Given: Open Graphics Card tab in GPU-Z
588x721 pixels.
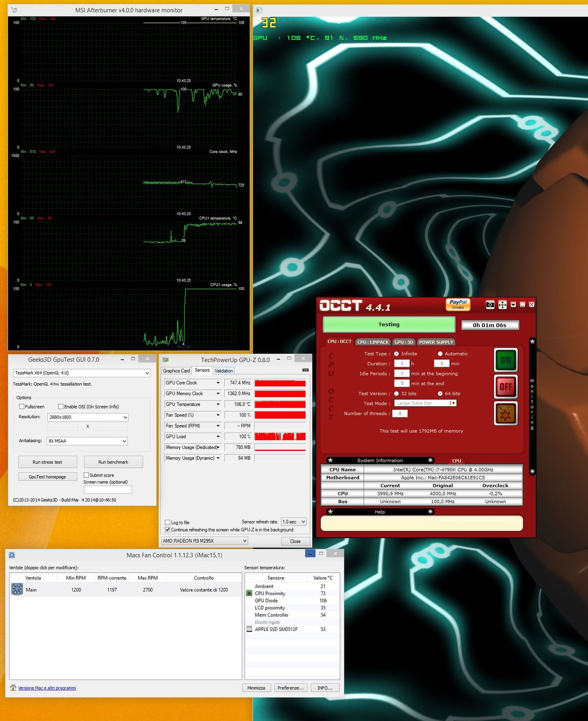Looking at the screenshot, I should tap(177, 370).
